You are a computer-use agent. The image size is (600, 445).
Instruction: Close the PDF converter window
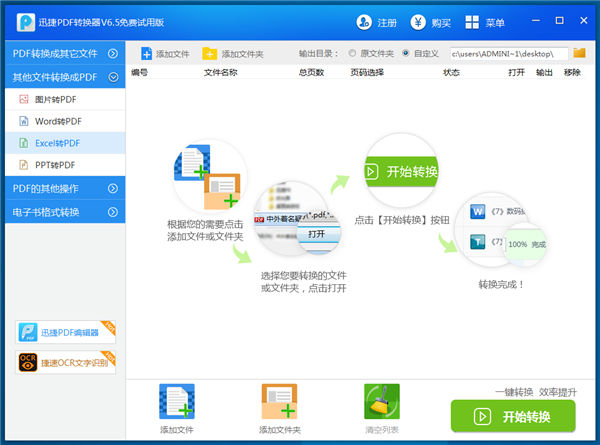point(584,20)
